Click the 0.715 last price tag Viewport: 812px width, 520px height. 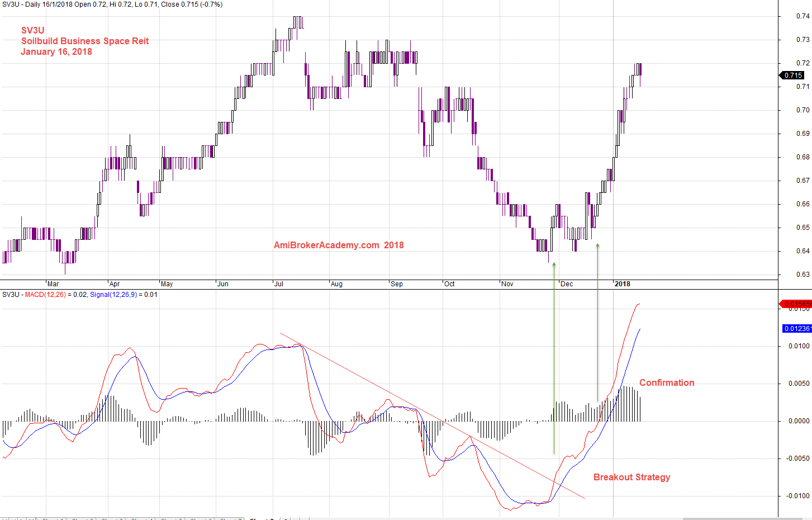tap(792, 75)
